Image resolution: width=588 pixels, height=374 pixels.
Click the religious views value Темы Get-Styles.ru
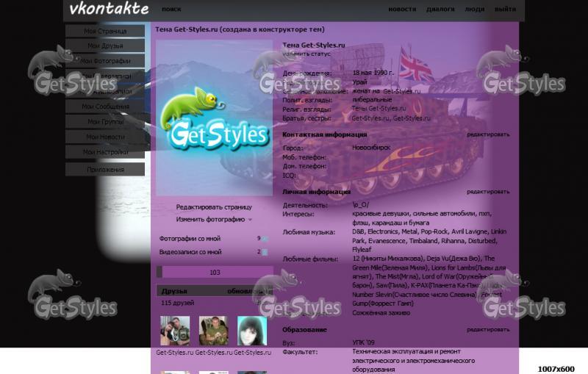click(379, 108)
